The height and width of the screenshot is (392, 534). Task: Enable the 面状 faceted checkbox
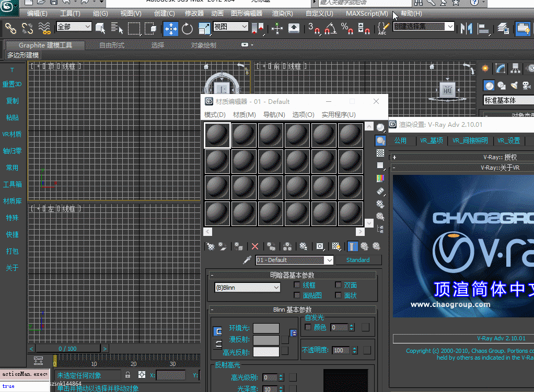(338, 295)
